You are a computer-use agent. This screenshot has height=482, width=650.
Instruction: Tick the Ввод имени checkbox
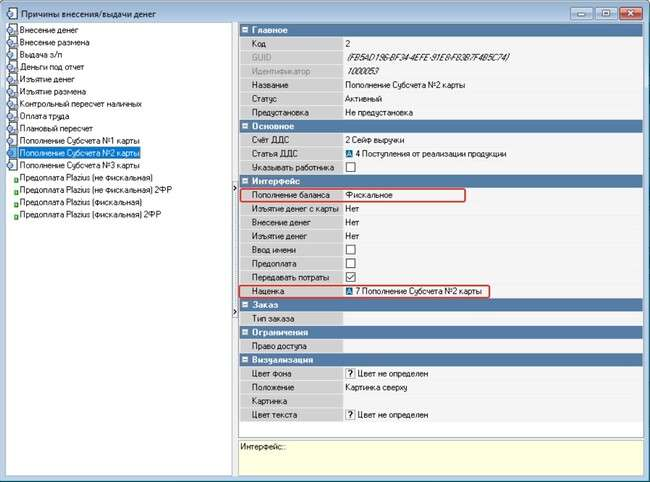pos(350,249)
